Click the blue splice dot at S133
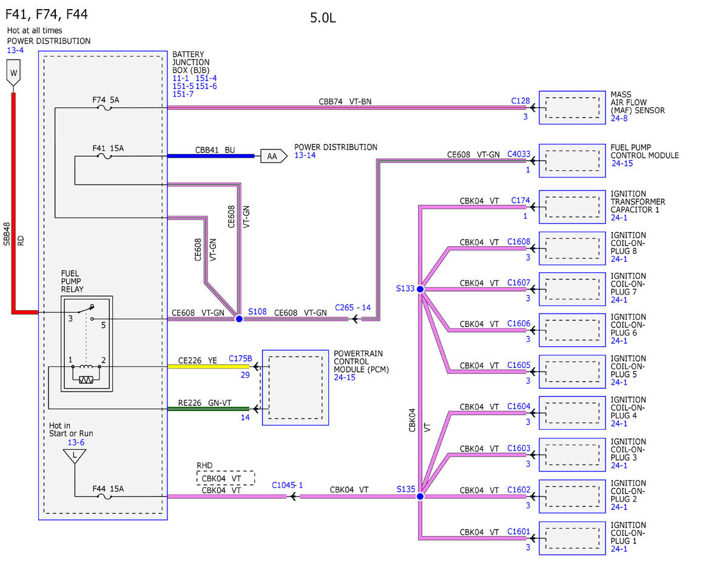This screenshot has height=562, width=728. pos(420,289)
